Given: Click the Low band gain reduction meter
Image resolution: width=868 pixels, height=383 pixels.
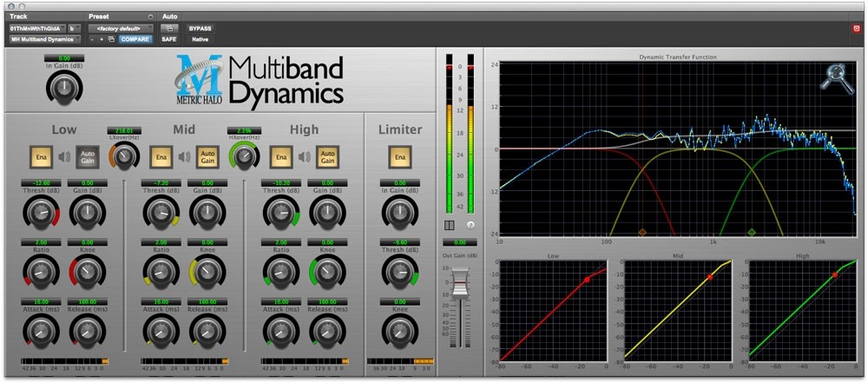Looking at the screenshot, I should click(65, 360).
